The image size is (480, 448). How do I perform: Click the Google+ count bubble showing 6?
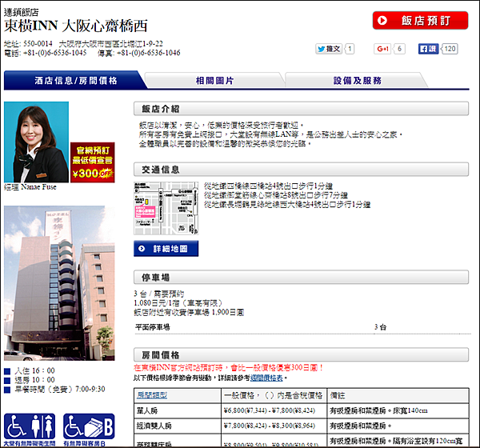pyautogui.click(x=399, y=49)
